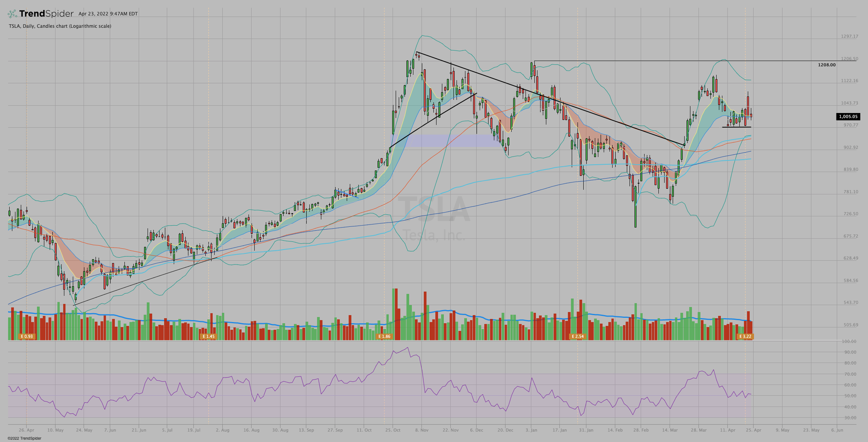
Task: Select the 3. Jan date label
Action: click(531, 430)
